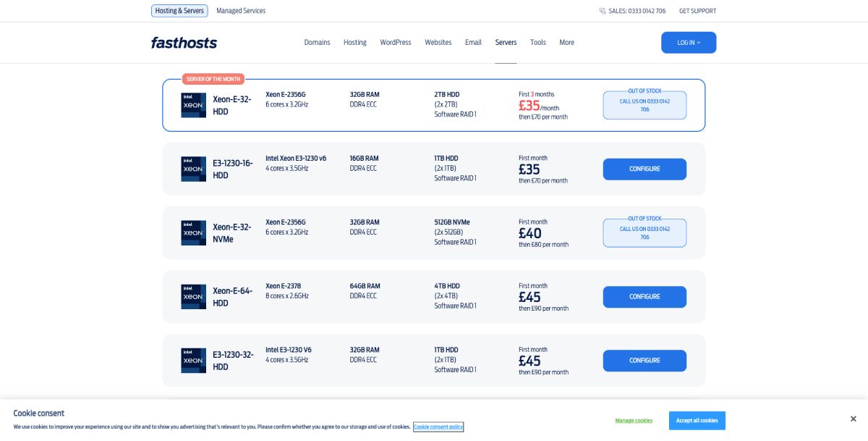Open the Cookie consent policy

439,427
